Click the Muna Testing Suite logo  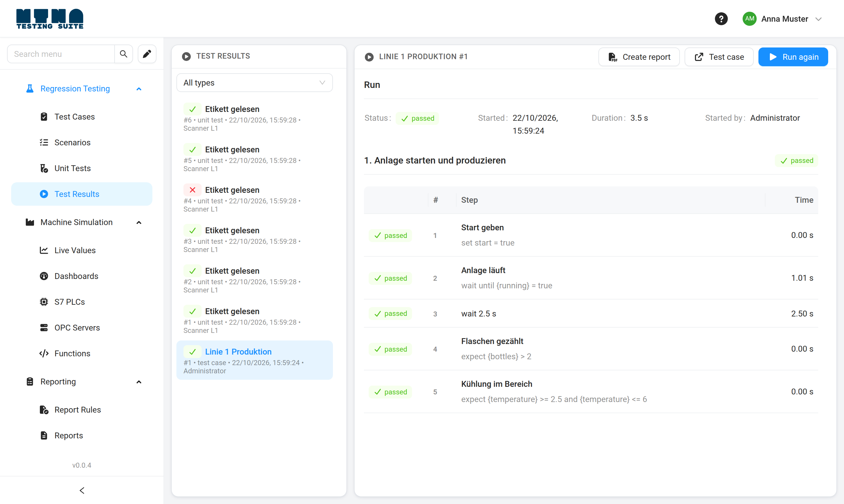50,19
